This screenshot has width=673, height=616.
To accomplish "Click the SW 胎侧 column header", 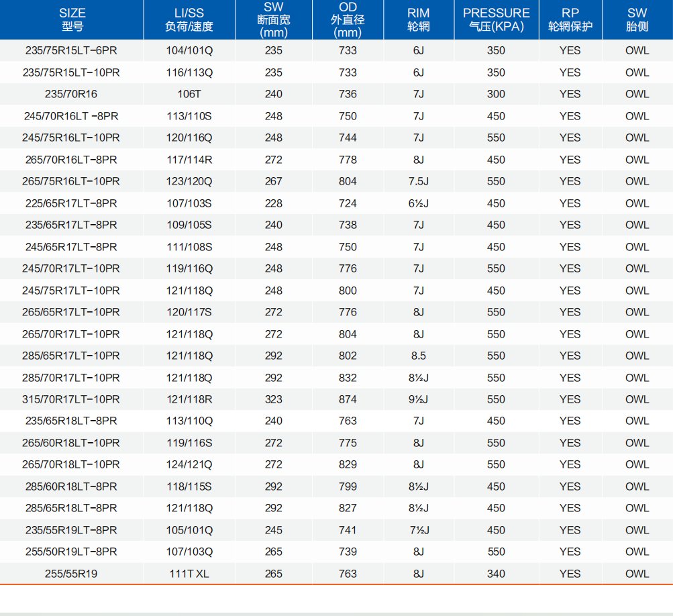I will coord(637,20).
